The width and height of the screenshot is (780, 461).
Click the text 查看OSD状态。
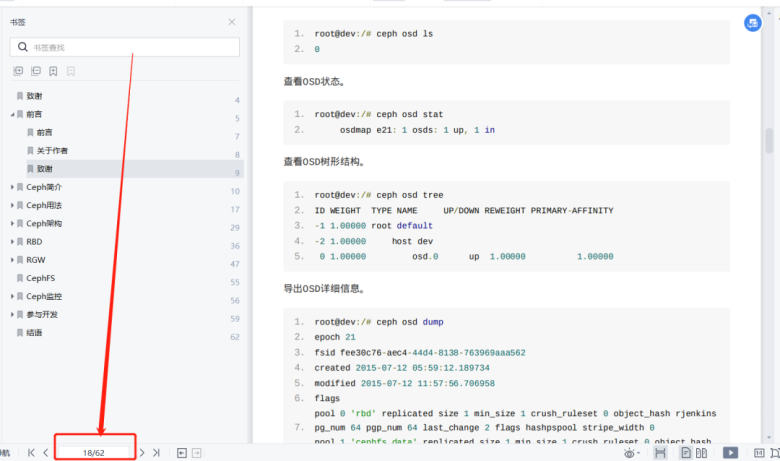click(314, 82)
